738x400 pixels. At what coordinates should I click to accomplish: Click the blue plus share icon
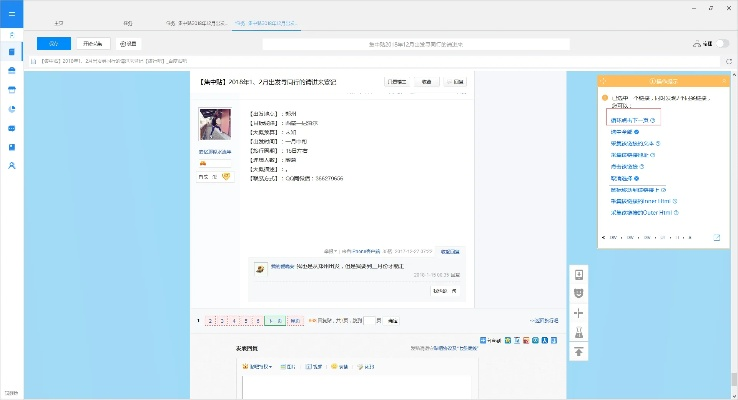tap(483, 340)
